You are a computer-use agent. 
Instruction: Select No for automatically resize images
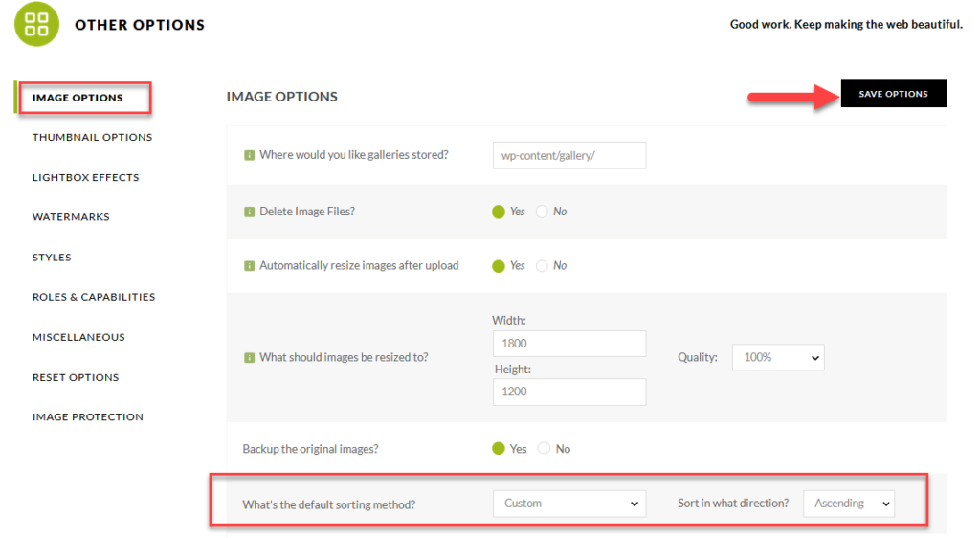543,266
